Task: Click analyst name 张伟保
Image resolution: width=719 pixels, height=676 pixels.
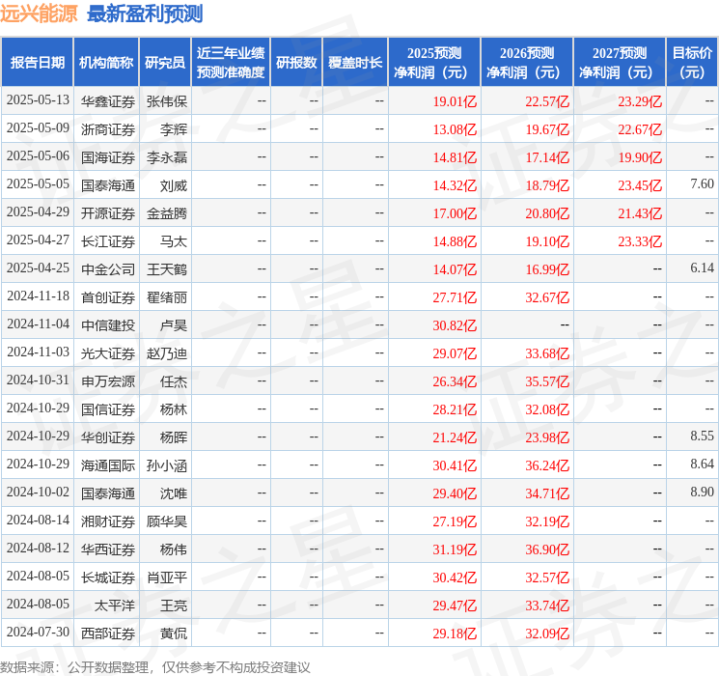Action: (167, 101)
